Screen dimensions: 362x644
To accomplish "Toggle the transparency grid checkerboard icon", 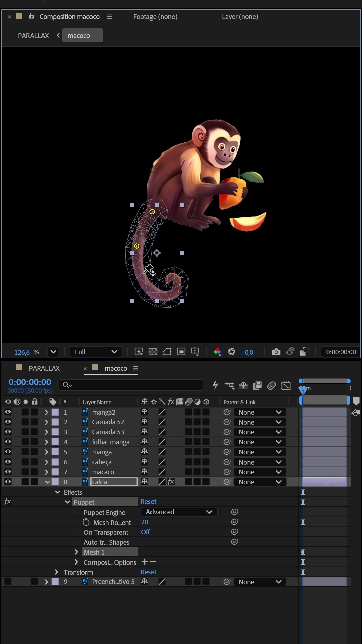I will [153, 352].
